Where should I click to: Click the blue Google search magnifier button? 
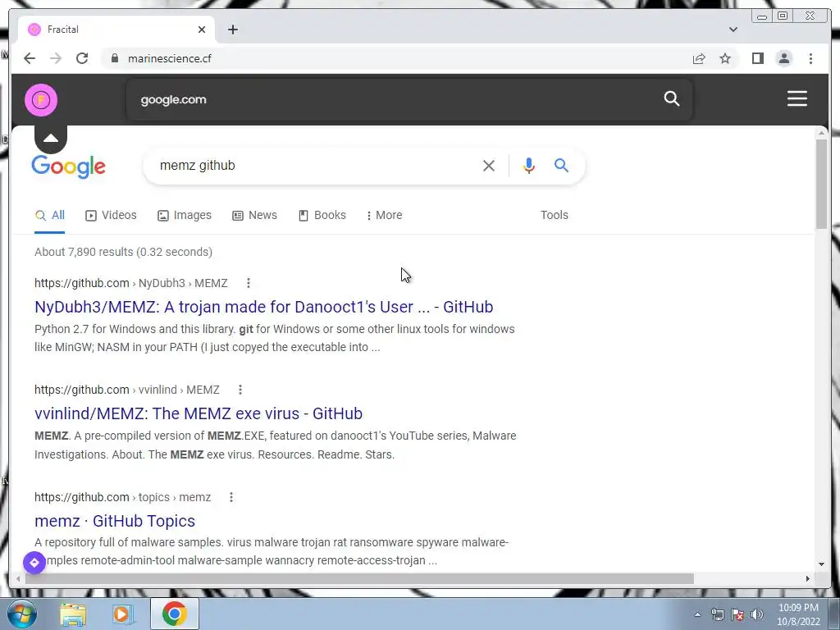pyautogui.click(x=561, y=165)
